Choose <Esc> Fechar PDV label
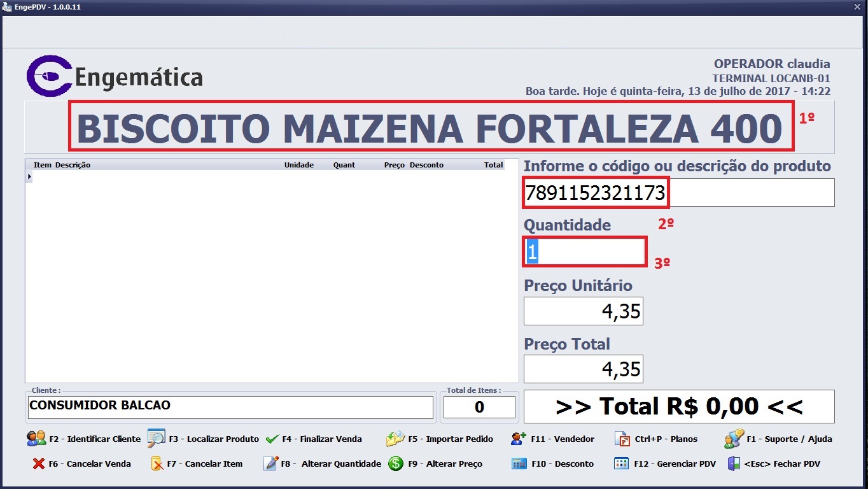868x489 pixels. pyautogui.click(x=782, y=464)
